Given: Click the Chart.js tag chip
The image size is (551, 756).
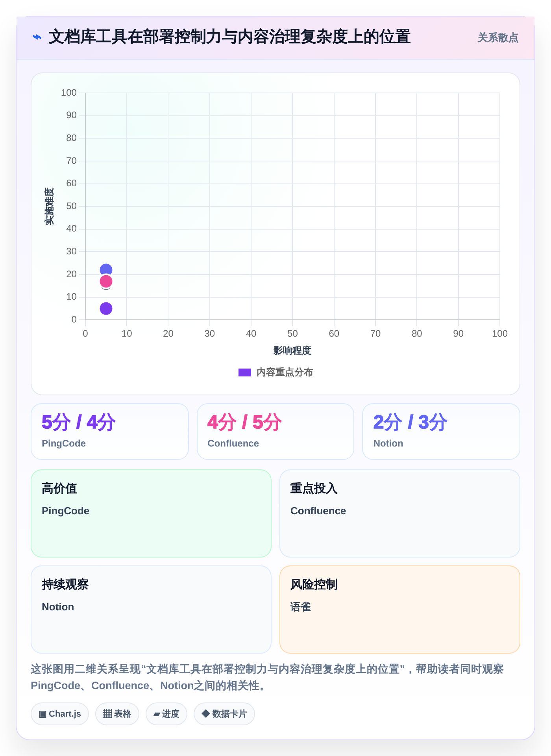Looking at the screenshot, I should (60, 714).
